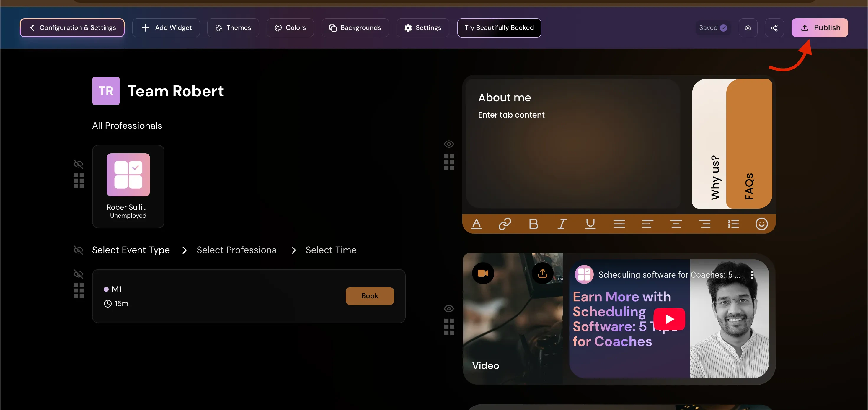Screen dimensions: 868x410
Task: Open the emoji picker in the text toolbar
Action: 761,224
